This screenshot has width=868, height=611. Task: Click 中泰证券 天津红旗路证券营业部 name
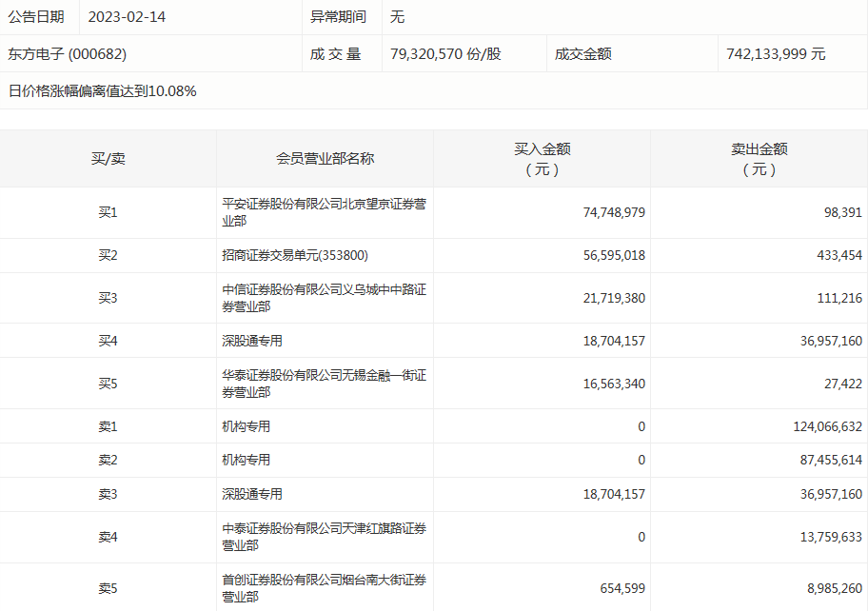325,537
